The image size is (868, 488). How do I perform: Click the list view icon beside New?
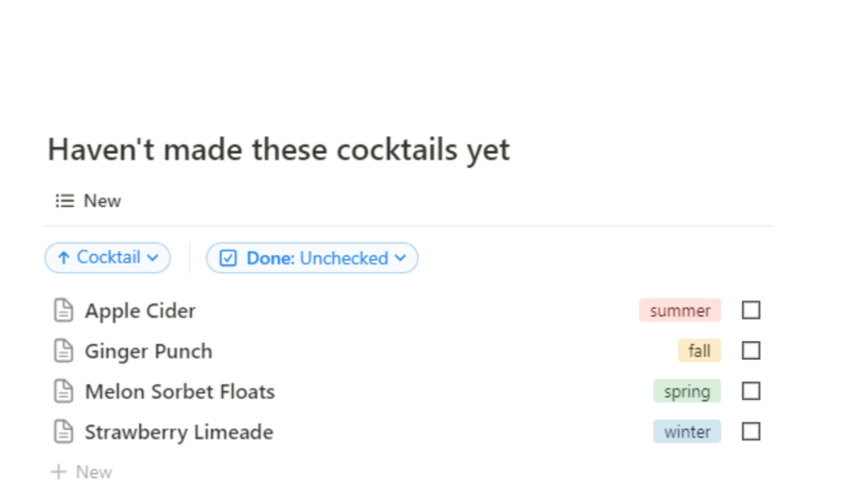pyautogui.click(x=65, y=201)
